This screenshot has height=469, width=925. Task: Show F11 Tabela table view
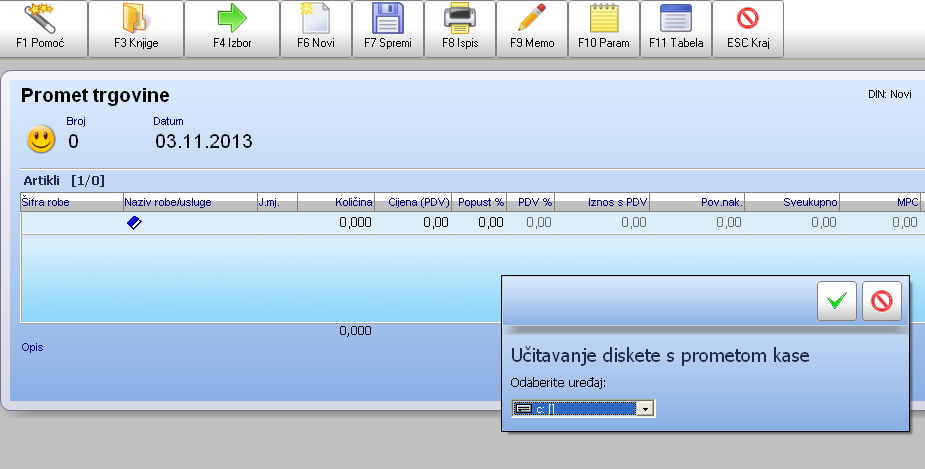676,28
